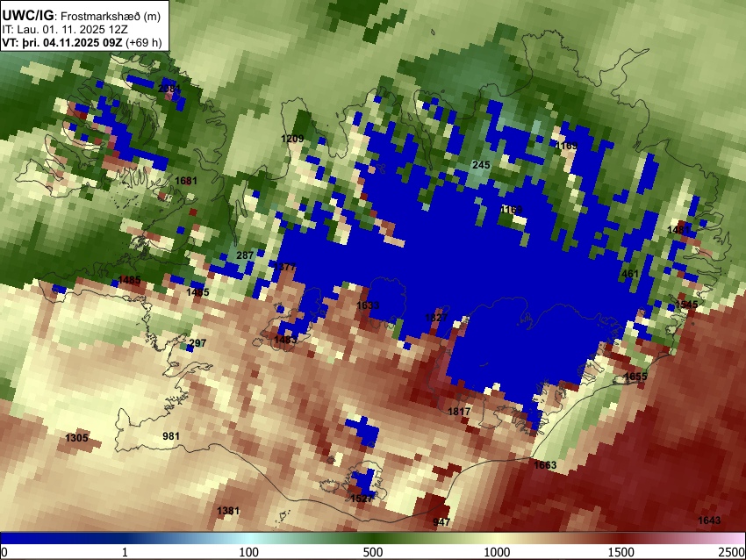Viewport: 746px width, 560px height.
Task: Click the 1655 value label
Action: (635, 377)
